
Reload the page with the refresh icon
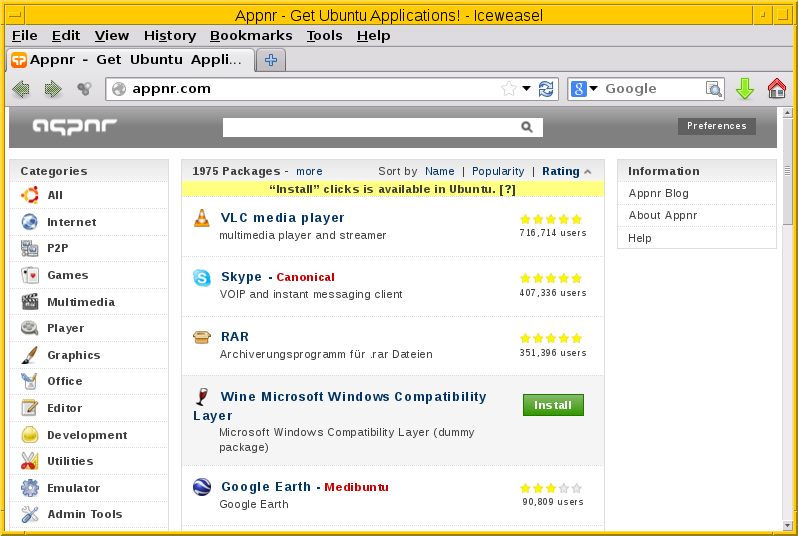[546, 89]
